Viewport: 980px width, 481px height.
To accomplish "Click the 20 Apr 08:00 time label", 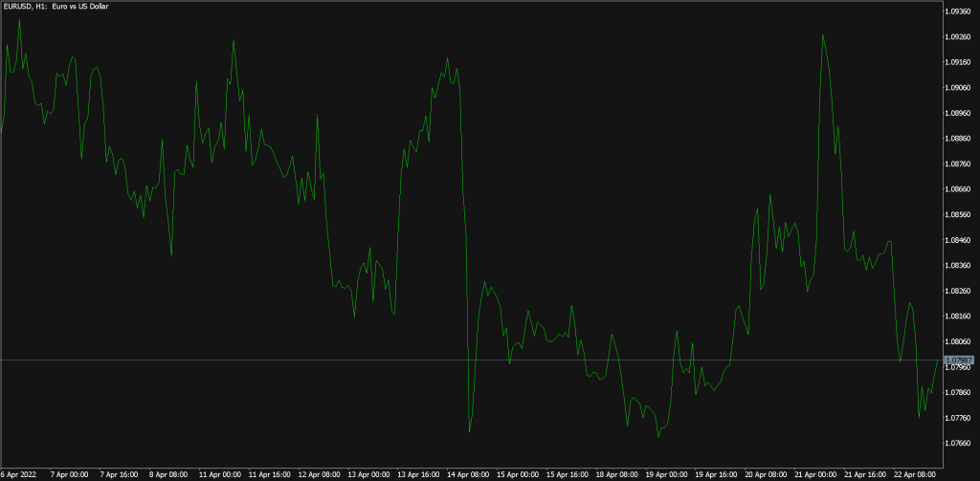I will 766,474.
